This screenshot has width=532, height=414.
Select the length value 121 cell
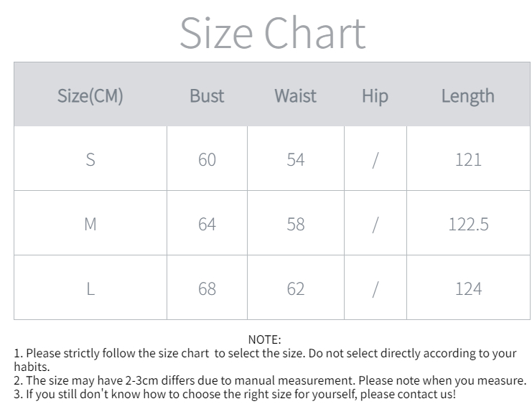point(468,159)
